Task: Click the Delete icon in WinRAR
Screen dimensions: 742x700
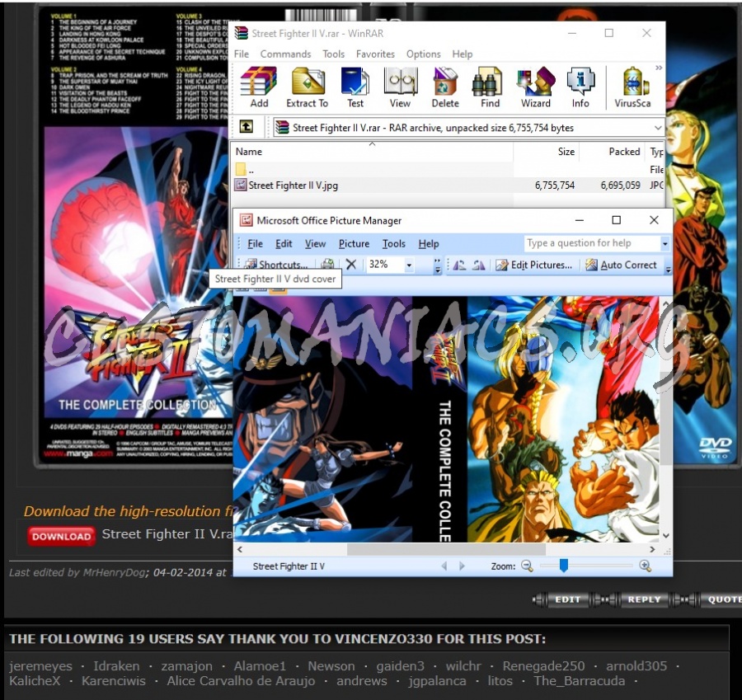Action: (445, 87)
